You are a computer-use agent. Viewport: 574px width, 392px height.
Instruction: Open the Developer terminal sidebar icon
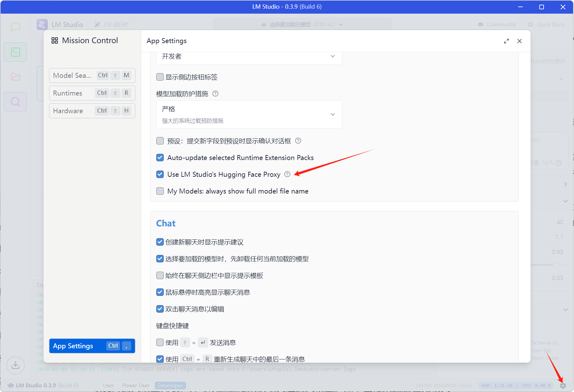pyautogui.click(x=16, y=52)
